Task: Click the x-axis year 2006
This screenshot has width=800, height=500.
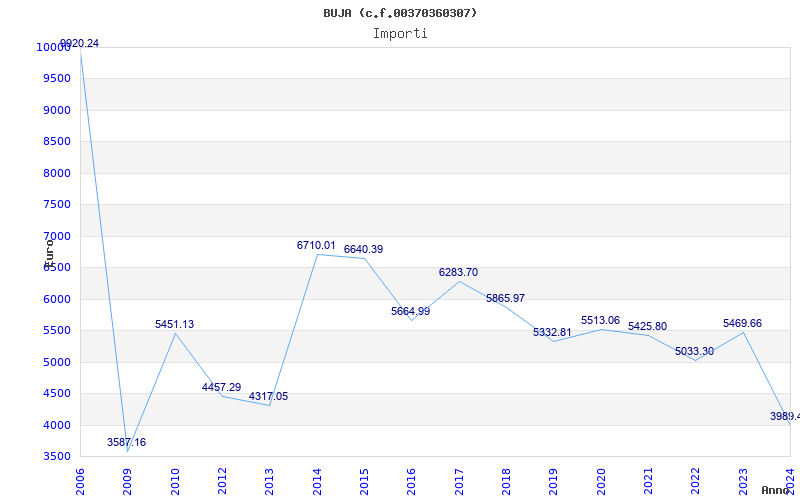Action: point(80,482)
